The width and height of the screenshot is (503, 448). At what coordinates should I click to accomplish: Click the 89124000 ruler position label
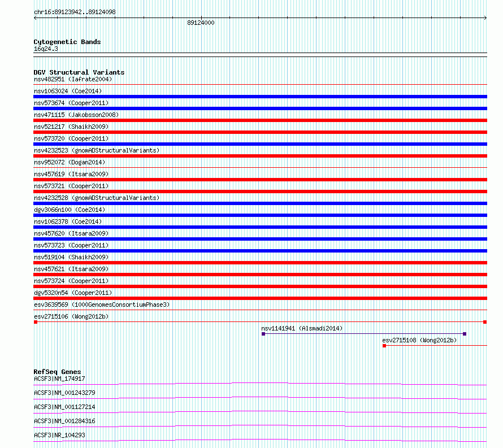click(201, 23)
